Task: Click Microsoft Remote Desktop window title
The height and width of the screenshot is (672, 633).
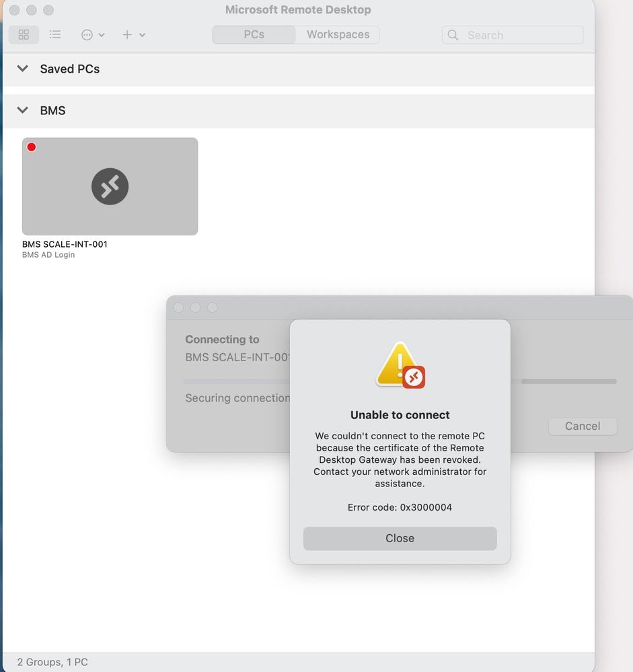Action: pyautogui.click(x=298, y=10)
